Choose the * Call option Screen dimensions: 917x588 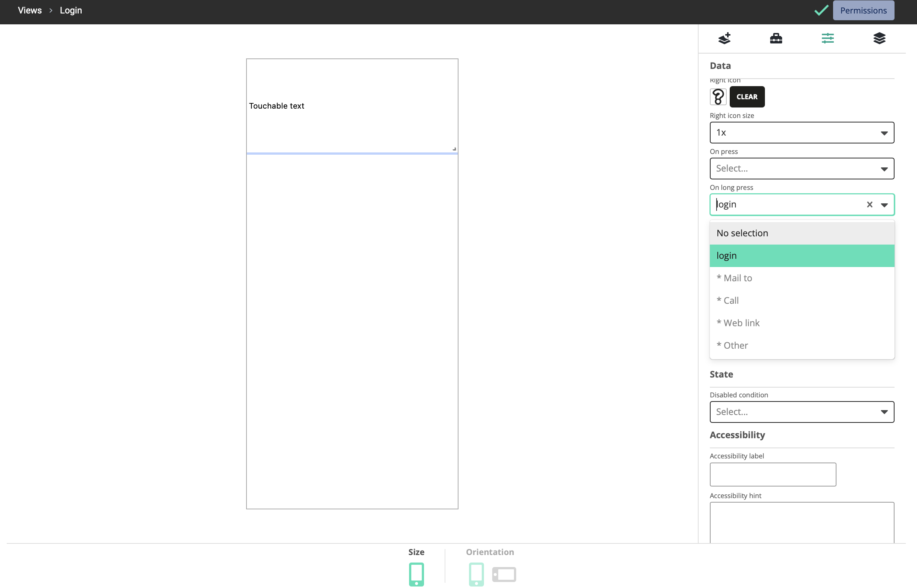[x=802, y=300]
